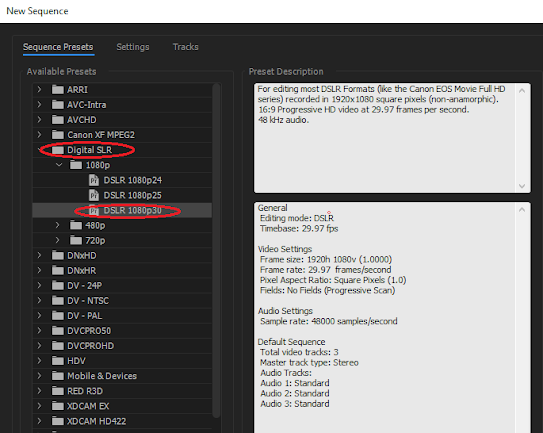This screenshot has height=433, width=543.
Task: Click the 'Editing mode: DSLR' text line
Action: coord(297,218)
